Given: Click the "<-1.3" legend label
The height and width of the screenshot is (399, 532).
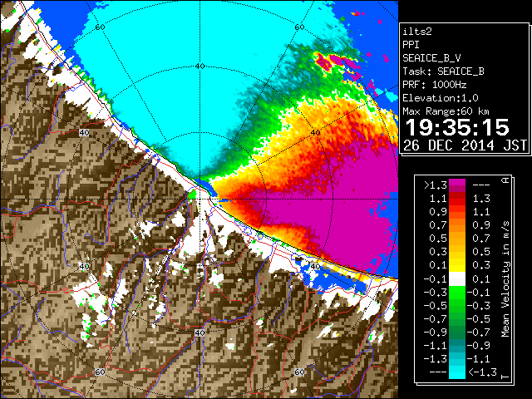Looking at the screenshot, I should click(482, 372).
